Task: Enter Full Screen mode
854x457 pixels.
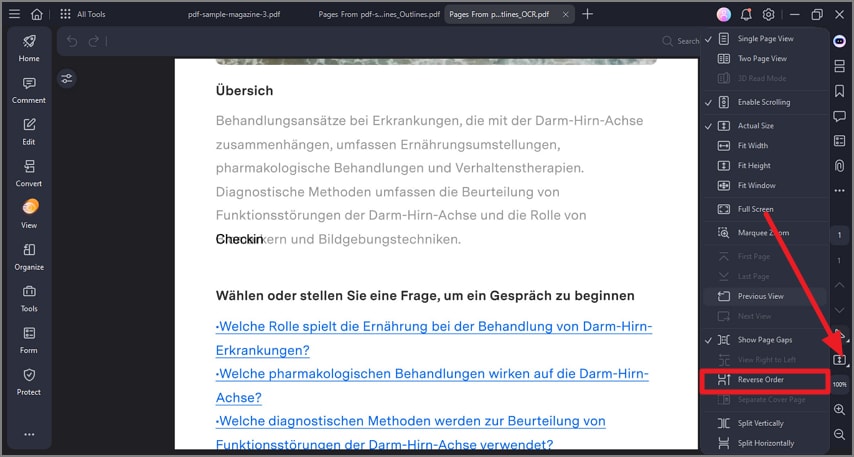Action: pyautogui.click(x=765, y=209)
